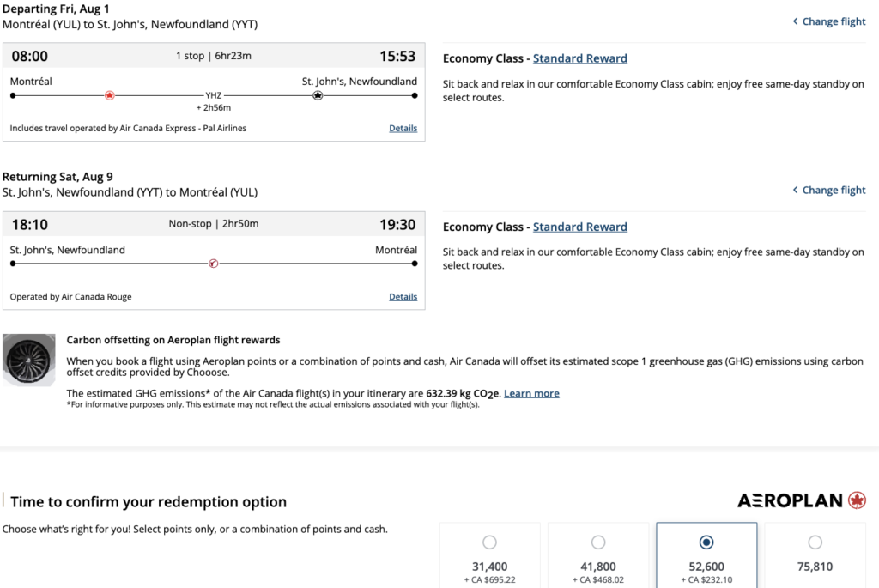Image resolution: width=879 pixels, height=588 pixels.
Task: Open Learn more about GHG emissions
Action: point(531,393)
